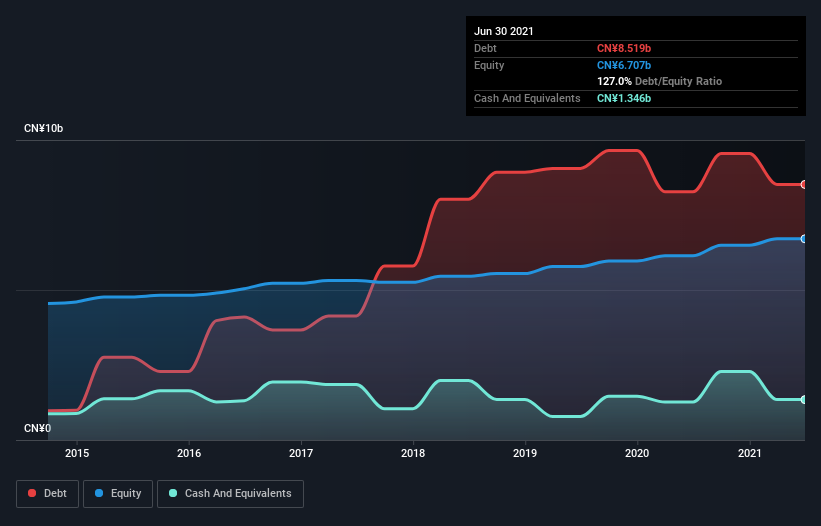
Task: Click the Debt row label in tooltip
Action: point(485,48)
